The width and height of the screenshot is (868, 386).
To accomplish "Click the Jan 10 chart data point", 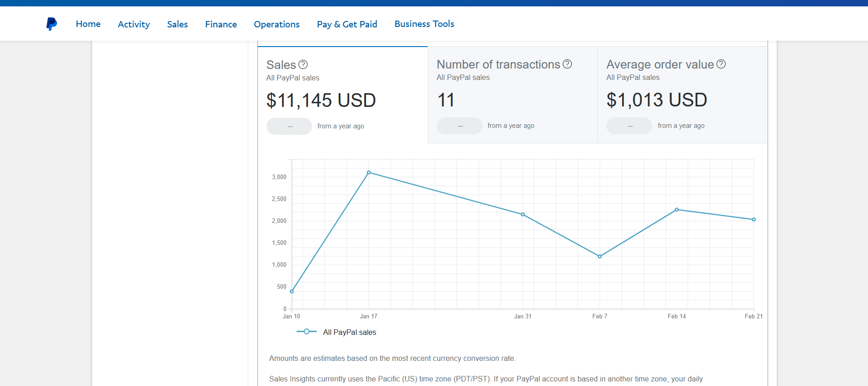I will 292,291.
